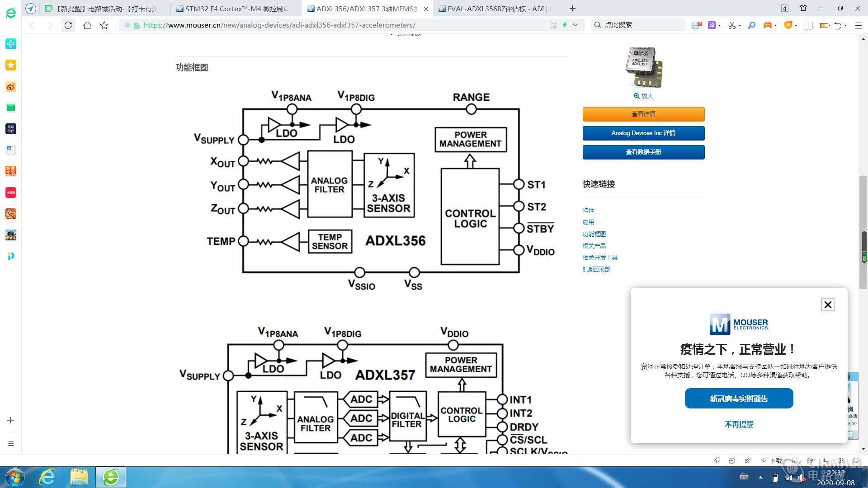Open ad-block icon with red badge
The image size is (868, 488).
[x=697, y=25]
